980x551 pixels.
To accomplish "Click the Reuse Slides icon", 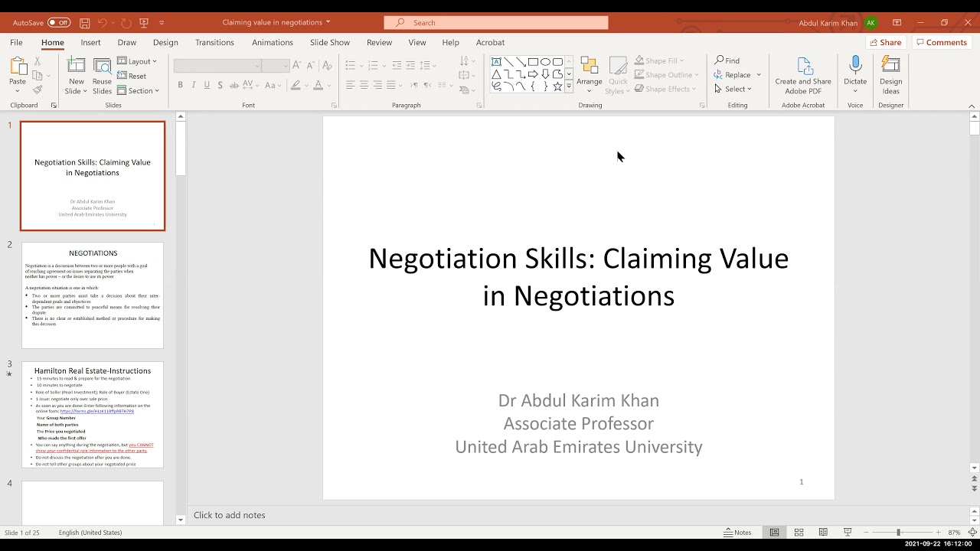I will pos(102,67).
